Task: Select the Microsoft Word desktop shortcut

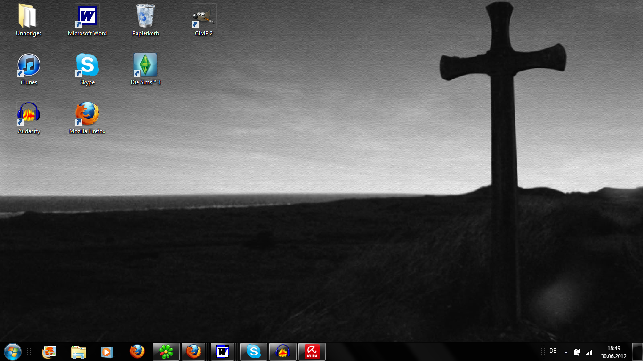Action: coord(87,21)
